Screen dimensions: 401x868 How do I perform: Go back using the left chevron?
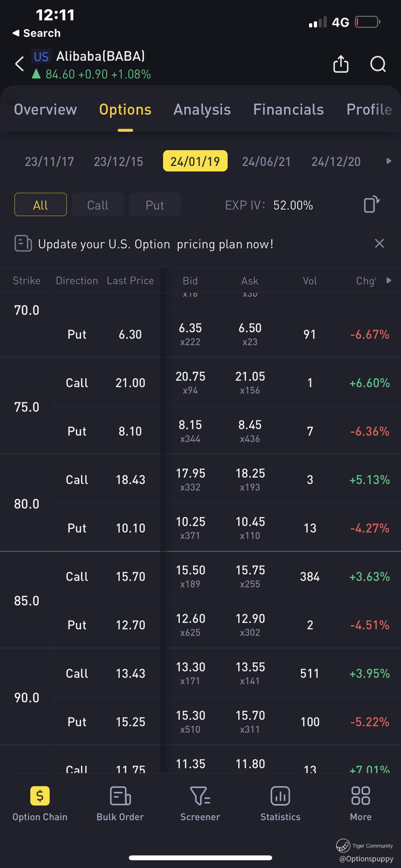coord(20,64)
